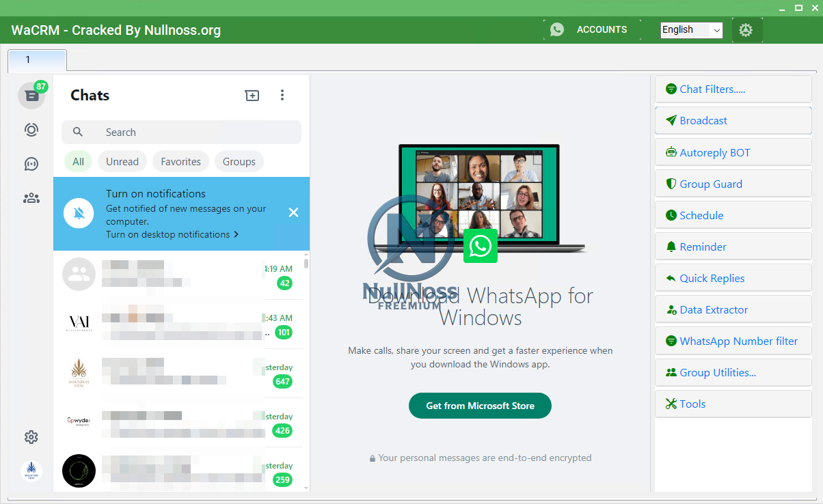Click the new chat icon
The image size is (823, 504).
click(x=252, y=96)
